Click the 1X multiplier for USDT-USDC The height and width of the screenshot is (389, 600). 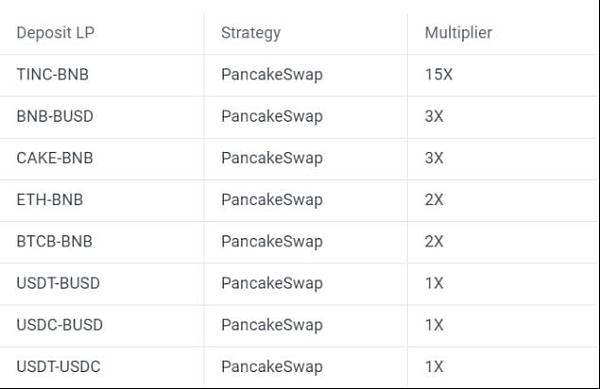coord(434,366)
